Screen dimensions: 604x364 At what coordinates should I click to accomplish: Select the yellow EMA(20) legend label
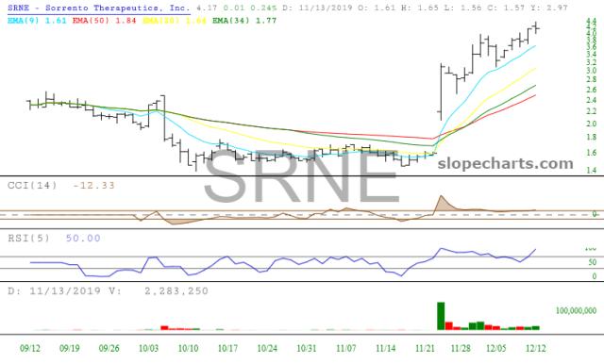pos(175,21)
